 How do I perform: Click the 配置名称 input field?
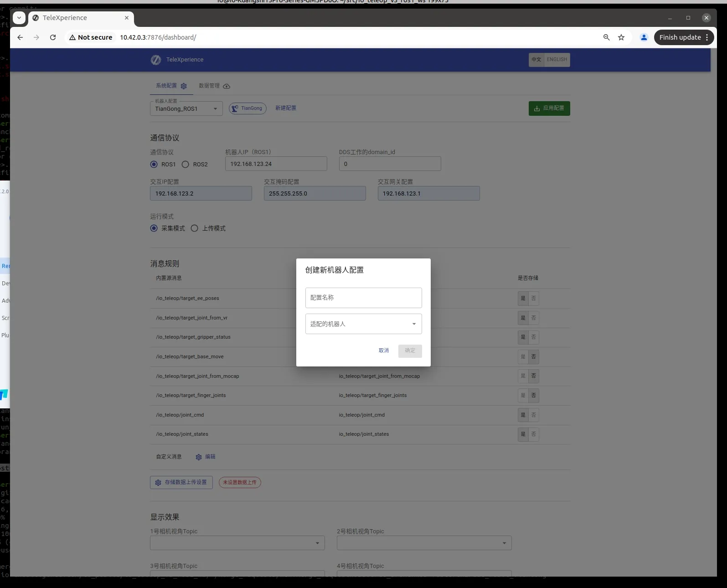pyautogui.click(x=364, y=298)
